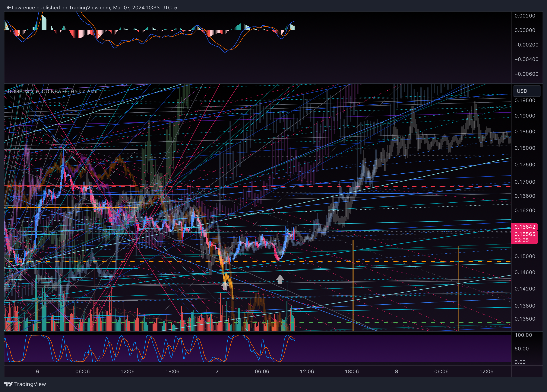Open the TradingView wordmark link at bottom

coord(30,384)
